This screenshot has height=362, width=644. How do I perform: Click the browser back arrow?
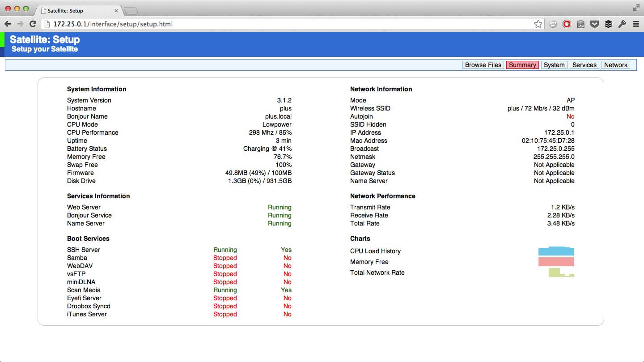coord(8,24)
